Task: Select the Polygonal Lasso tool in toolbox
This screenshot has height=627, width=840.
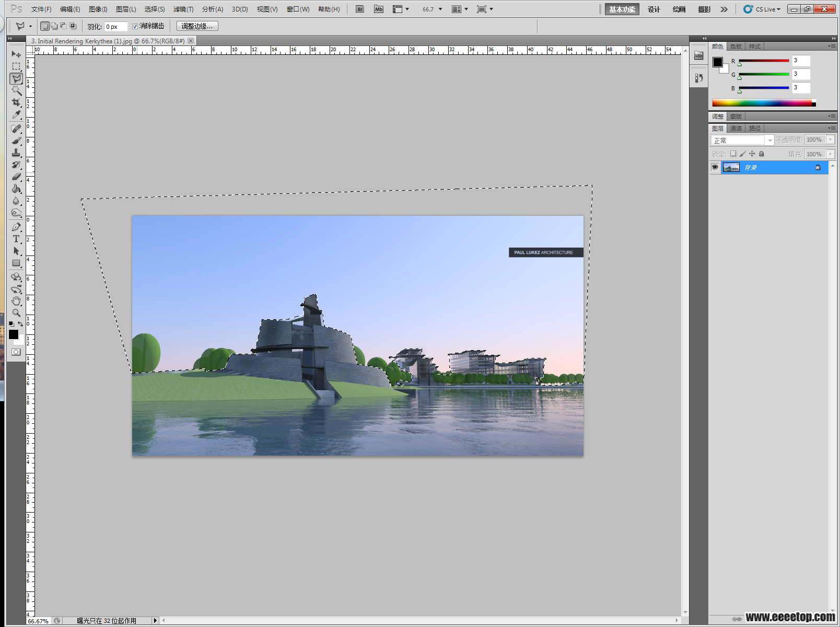Action: [x=16, y=78]
